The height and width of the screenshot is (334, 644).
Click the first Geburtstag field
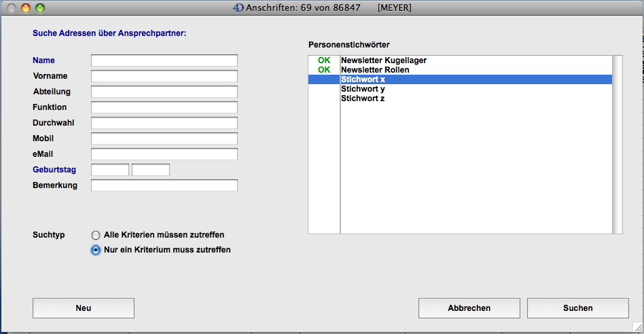point(110,170)
